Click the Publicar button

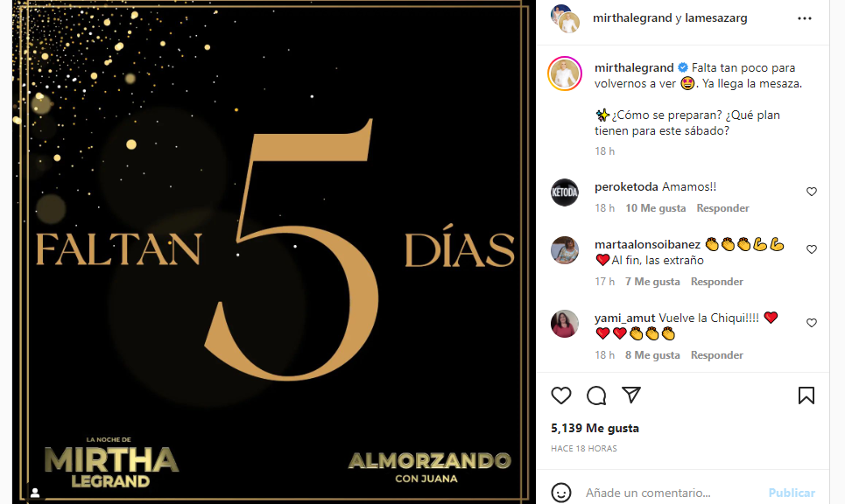coord(792,493)
